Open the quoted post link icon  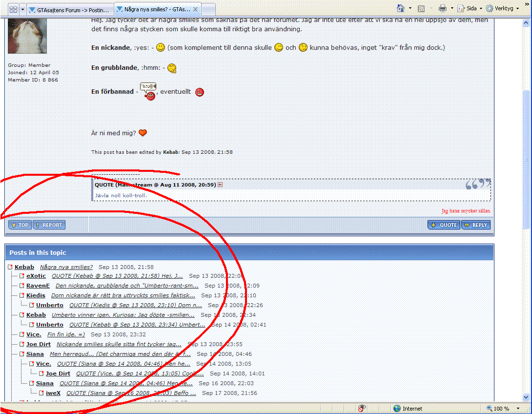coord(220,185)
